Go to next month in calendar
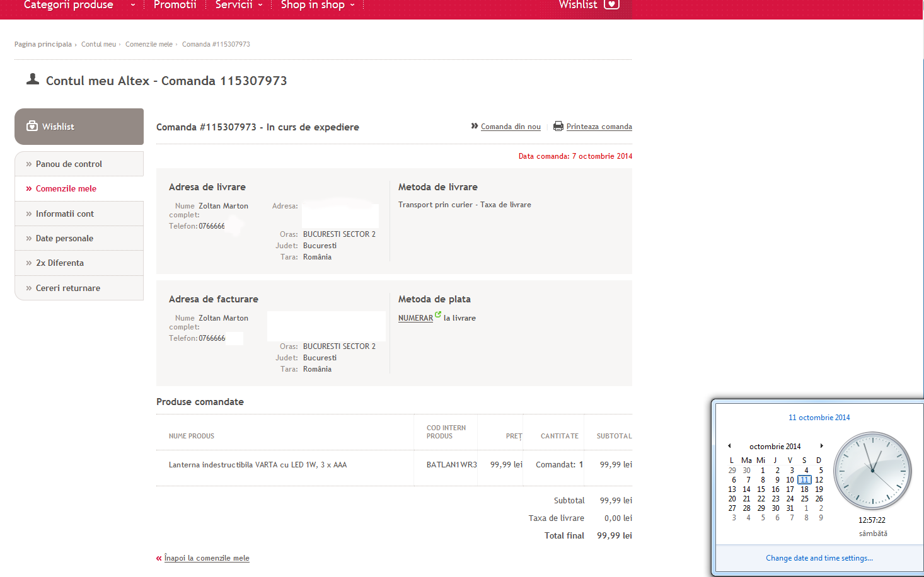This screenshot has height=577, width=924. (821, 446)
